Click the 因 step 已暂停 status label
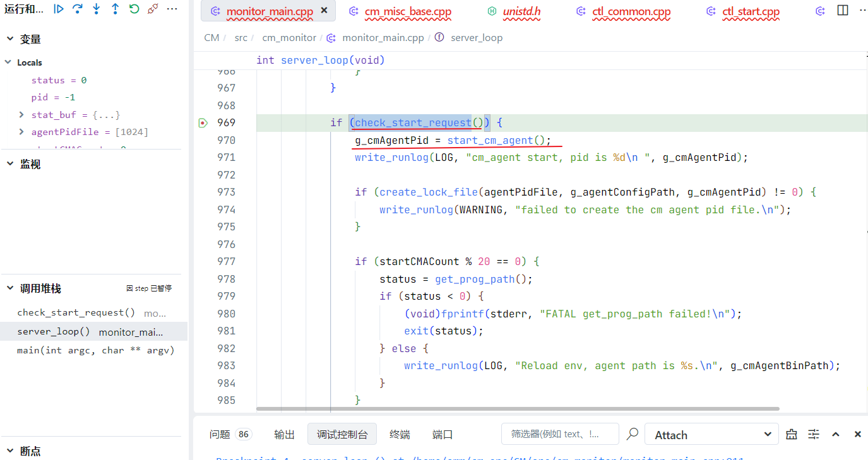Viewport: 868px width, 460px height. point(149,288)
